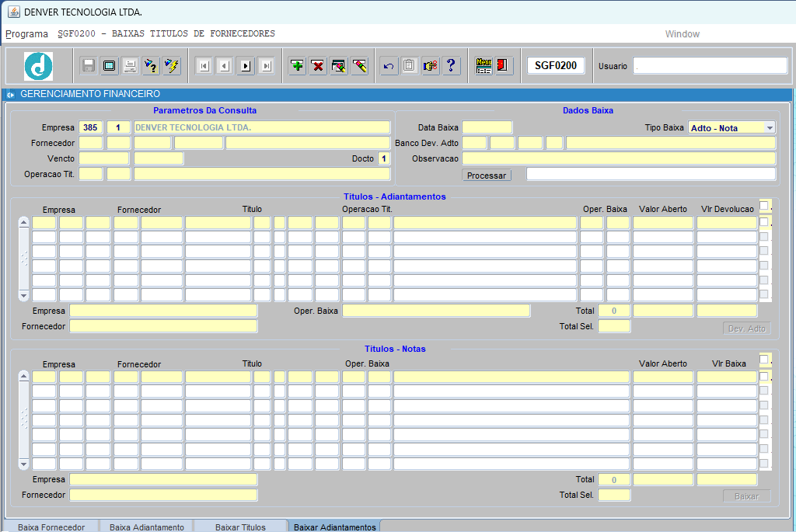Switch to the Baixa Fornecedor tab
The image size is (796, 532).
pos(51,527)
